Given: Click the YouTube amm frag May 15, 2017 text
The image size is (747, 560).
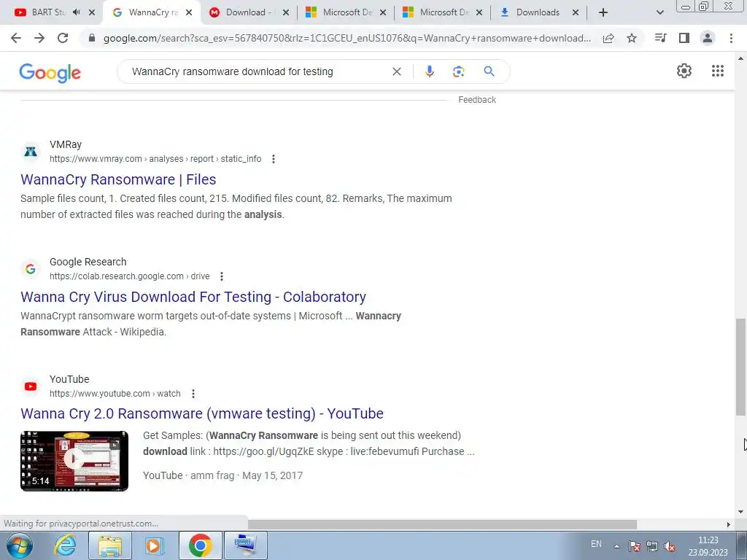Looking at the screenshot, I should coord(222,475).
